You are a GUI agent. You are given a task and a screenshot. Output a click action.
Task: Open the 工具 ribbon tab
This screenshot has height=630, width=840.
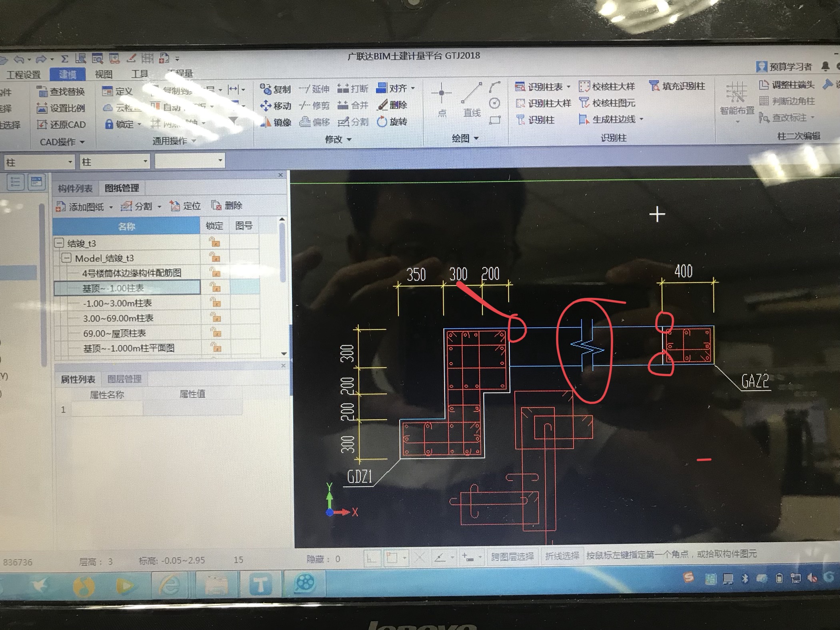140,74
